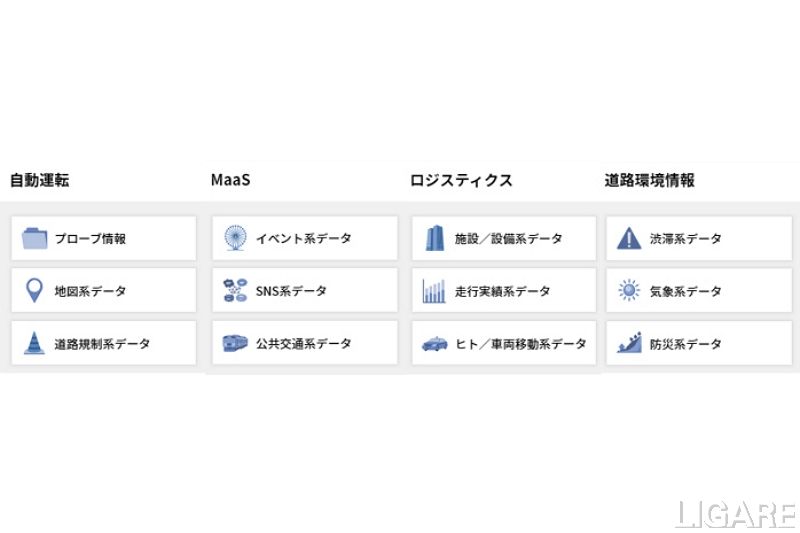Open the 公共交通系データ card
Viewport: 800px width, 533px height.
coord(305,343)
